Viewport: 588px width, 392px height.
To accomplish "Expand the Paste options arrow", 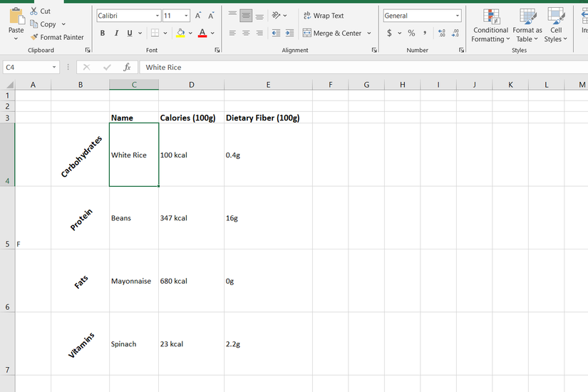I will tap(16, 38).
